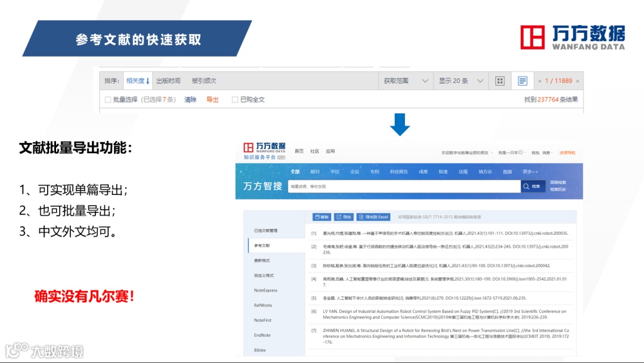
Task: Go to next results page arrow
Action: pyautogui.click(x=577, y=81)
